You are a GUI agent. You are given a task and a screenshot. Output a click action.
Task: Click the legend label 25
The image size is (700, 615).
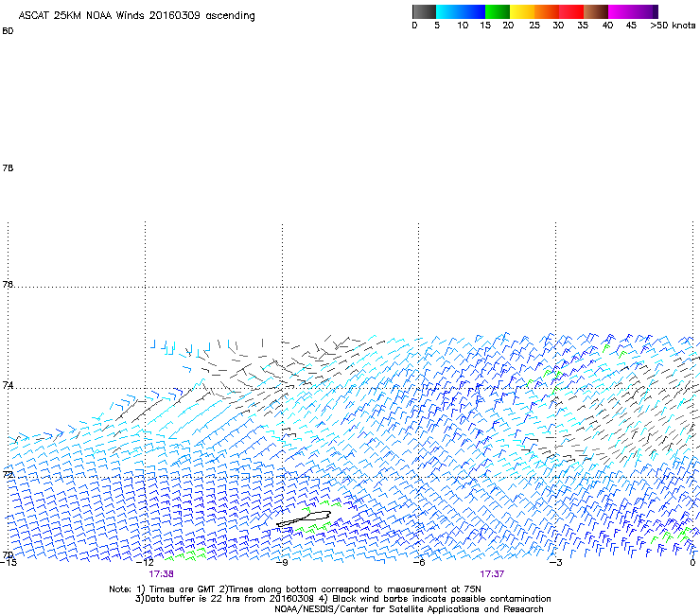click(x=534, y=26)
